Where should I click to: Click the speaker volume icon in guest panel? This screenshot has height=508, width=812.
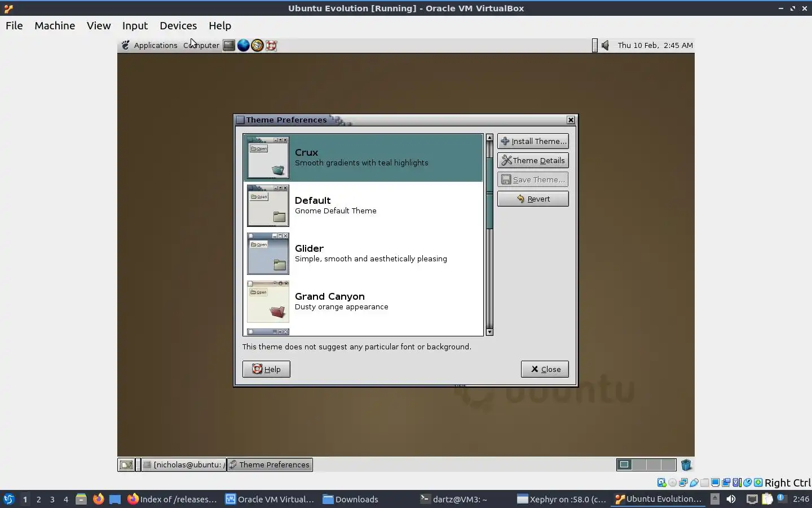(605, 45)
